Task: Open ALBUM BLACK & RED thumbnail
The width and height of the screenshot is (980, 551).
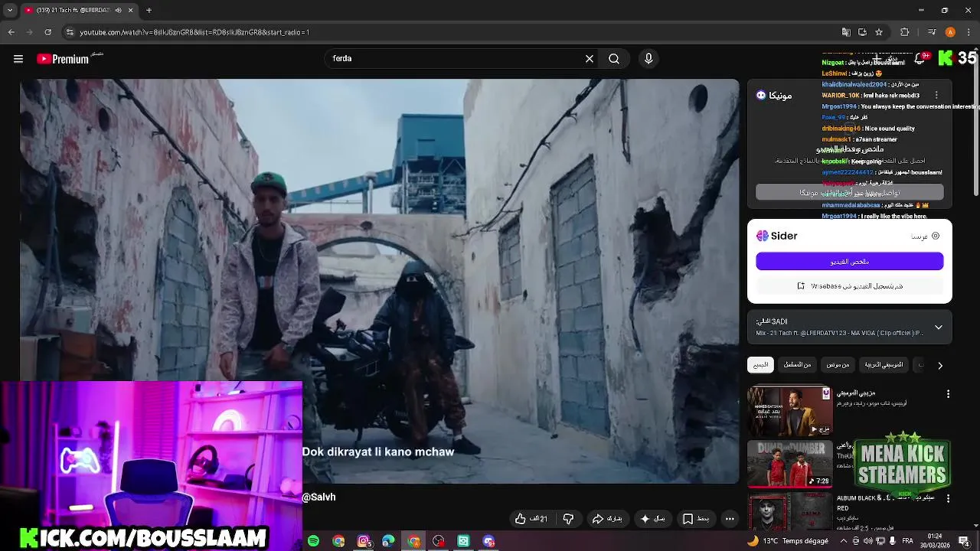Action: 789,511
